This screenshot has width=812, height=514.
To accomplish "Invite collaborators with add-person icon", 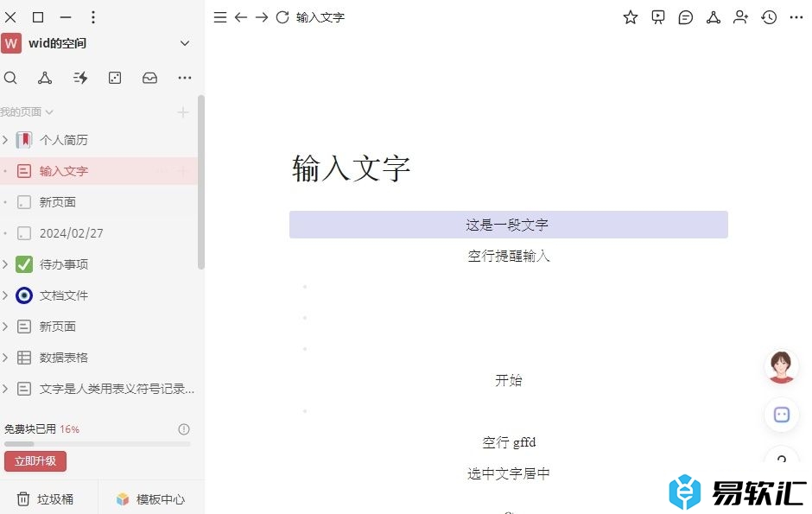I will [x=741, y=17].
